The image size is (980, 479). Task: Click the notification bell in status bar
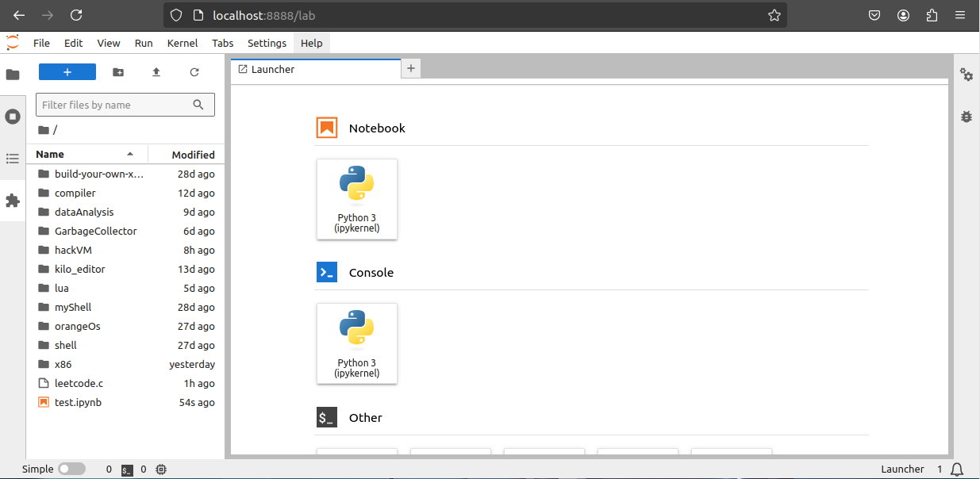pyautogui.click(x=958, y=469)
